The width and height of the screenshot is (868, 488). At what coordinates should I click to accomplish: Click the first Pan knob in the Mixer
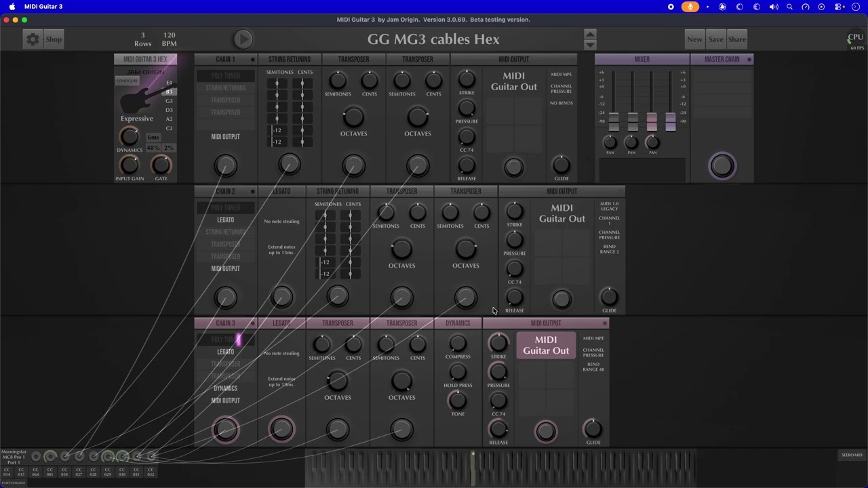point(610,142)
